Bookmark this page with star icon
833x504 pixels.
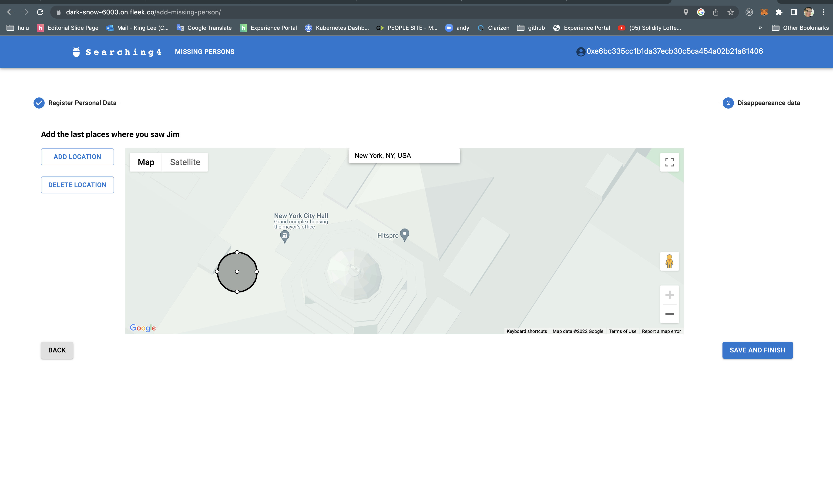coord(731,12)
